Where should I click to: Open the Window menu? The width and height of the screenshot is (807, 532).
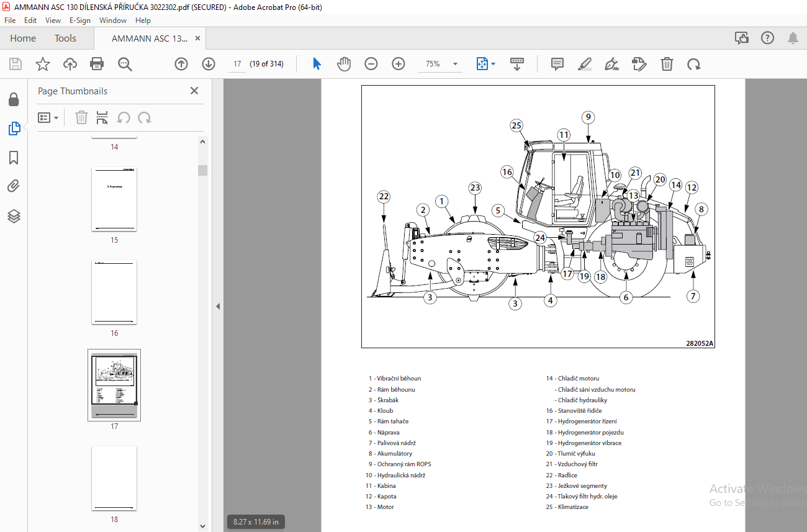[x=113, y=20]
